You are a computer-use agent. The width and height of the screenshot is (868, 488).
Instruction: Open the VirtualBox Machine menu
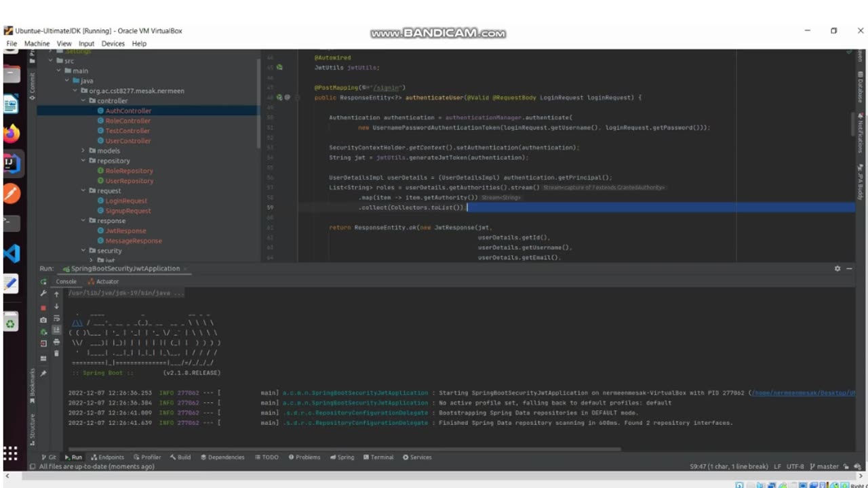pos(37,43)
